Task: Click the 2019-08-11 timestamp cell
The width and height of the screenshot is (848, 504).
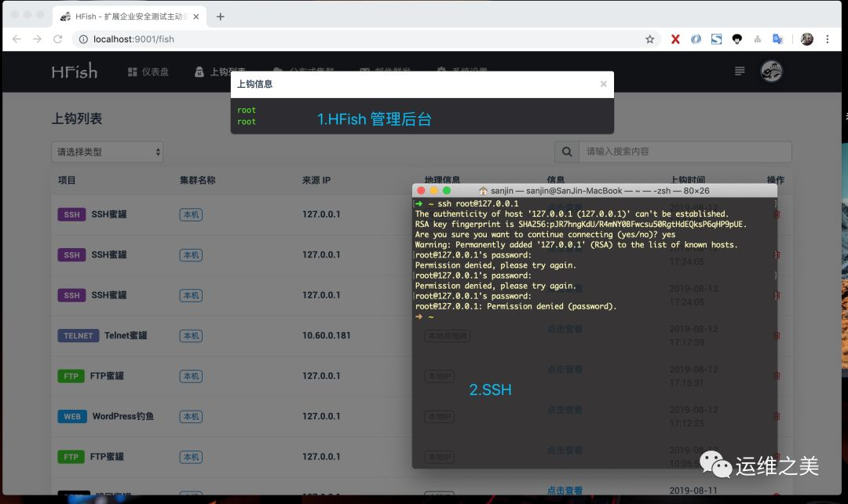Action: (x=693, y=491)
